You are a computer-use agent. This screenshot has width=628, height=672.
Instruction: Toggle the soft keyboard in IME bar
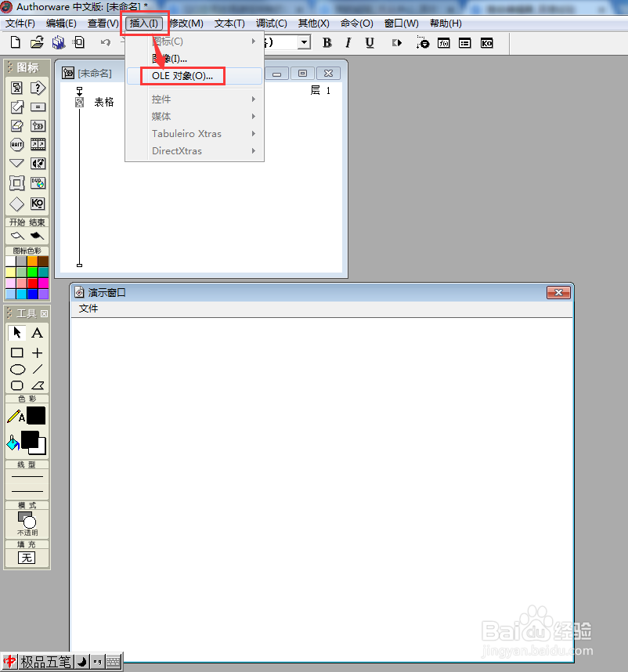point(113,662)
